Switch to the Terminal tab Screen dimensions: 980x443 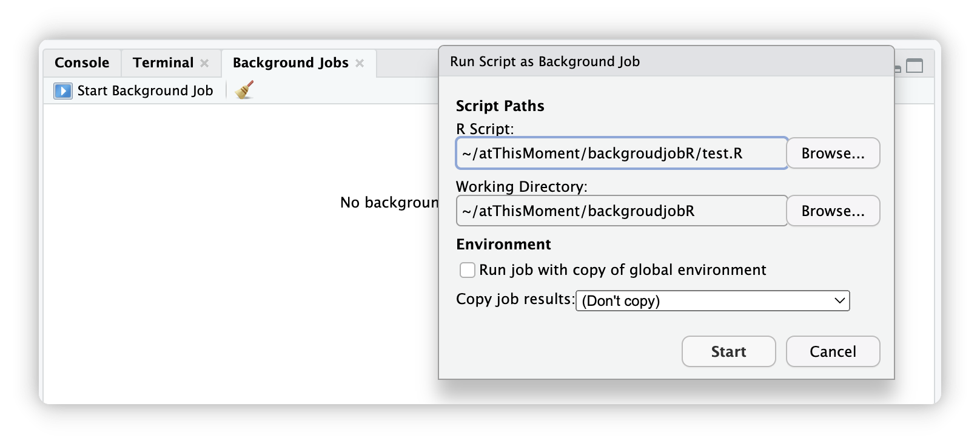[x=163, y=63]
